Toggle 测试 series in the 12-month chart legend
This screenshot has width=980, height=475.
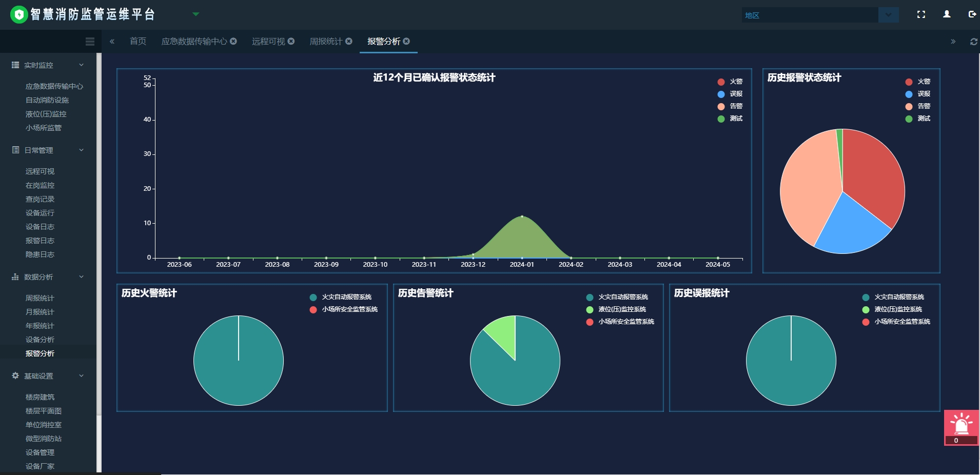(x=730, y=118)
